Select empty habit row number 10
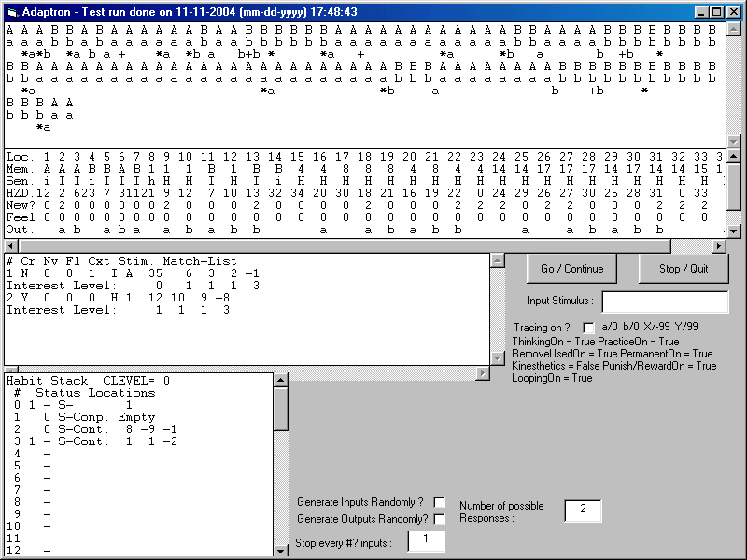The width and height of the screenshot is (747, 560). coord(29,526)
